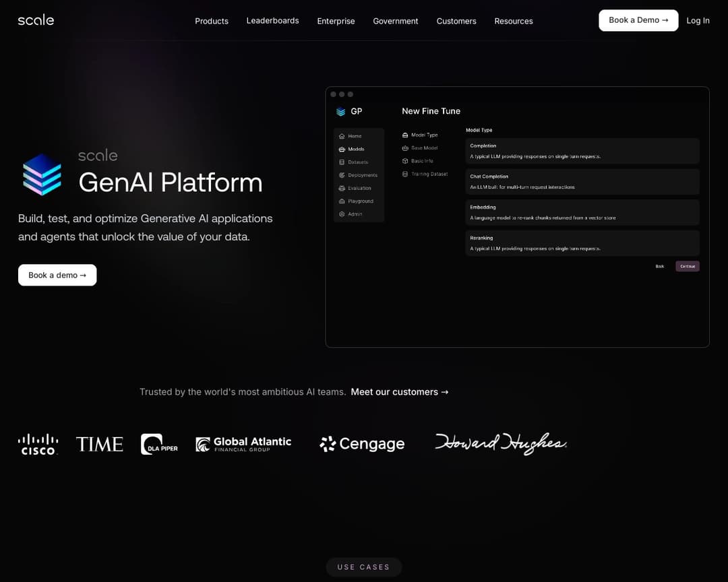This screenshot has height=582, width=728.
Task: Click the first window dot in the mockup
Action: click(334, 94)
